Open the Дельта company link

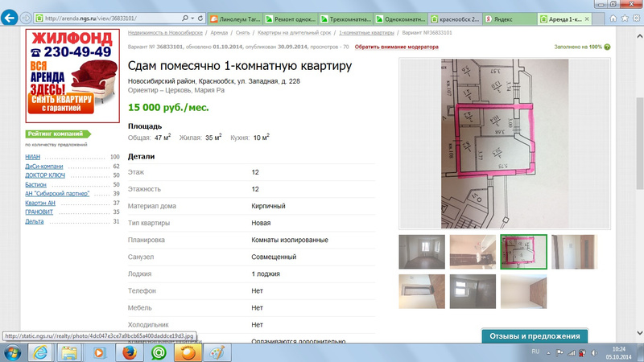coord(34,222)
